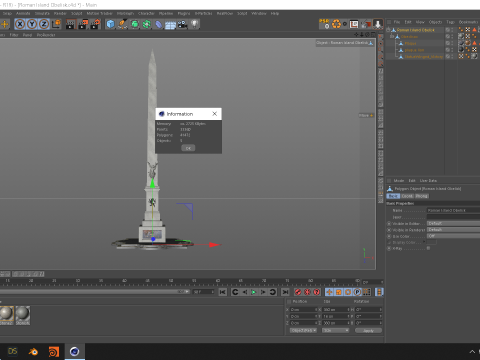Switch to the Basic attributes tab
This screenshot has width=480, height=360.
393,196
